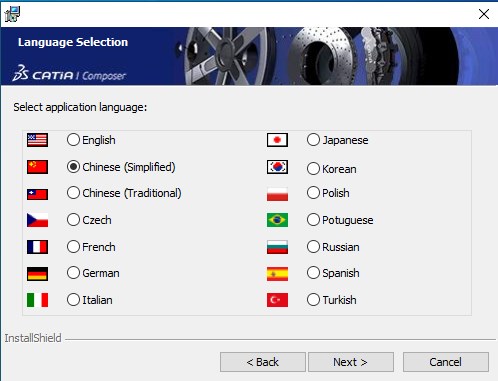Click the 'Select application language:' label
This screenshot has height=381, width=498.
tap(80, 107)
